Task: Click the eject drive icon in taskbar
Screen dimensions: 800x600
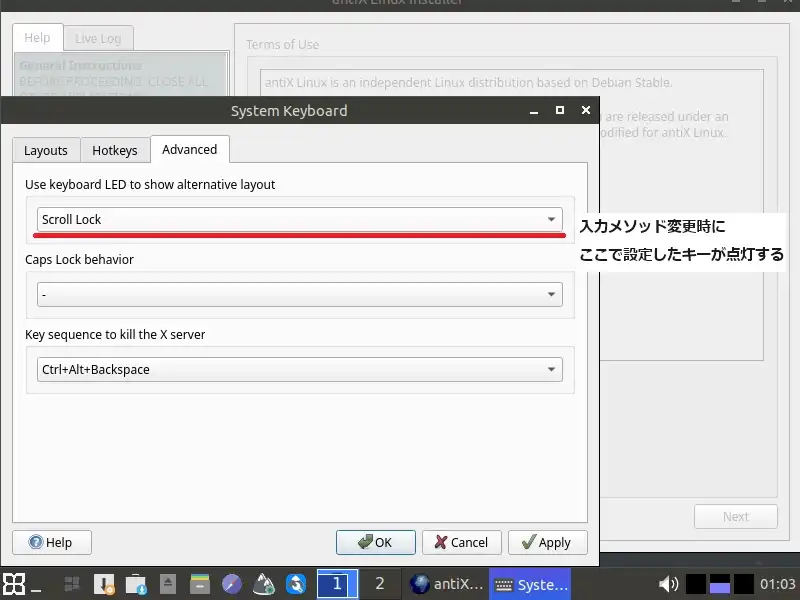Action: [x=168, y=584]
